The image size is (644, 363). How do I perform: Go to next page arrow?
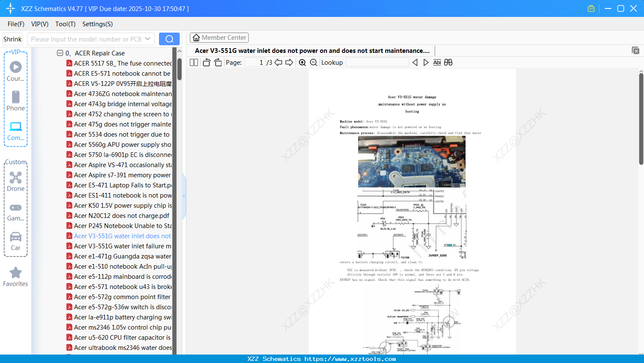(289, 63)
